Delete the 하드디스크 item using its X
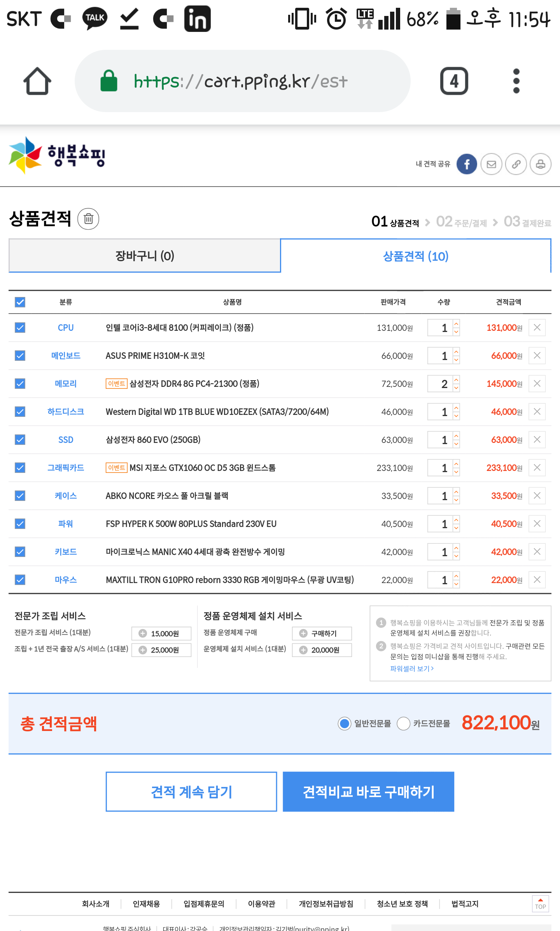This screenshot has height=931, width=560. 537,412
